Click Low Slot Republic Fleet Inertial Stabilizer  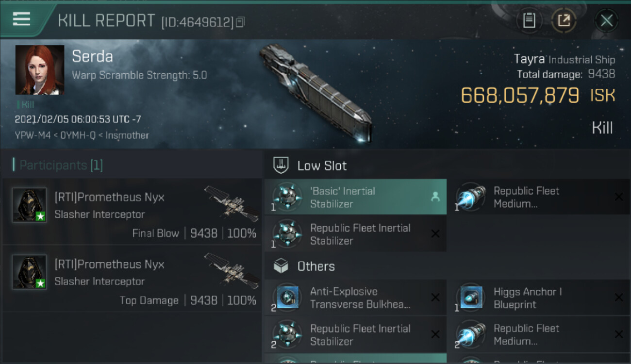tap(355, 234)
